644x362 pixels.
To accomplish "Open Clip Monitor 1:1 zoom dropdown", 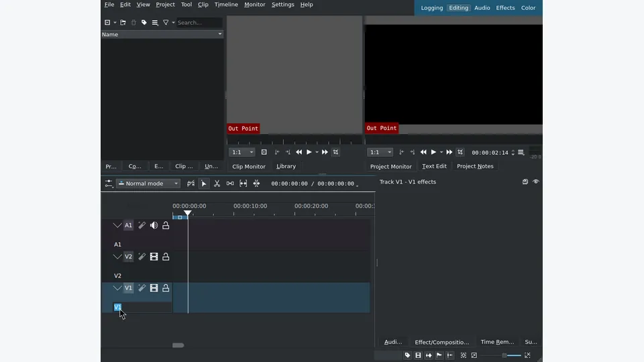I will pyautogui.click(x=242, y=152).
